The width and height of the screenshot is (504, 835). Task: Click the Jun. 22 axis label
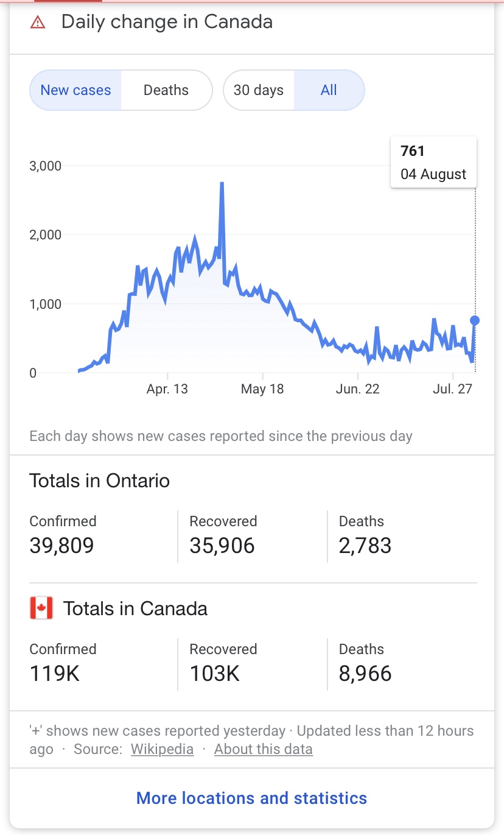tap(357, 389)
